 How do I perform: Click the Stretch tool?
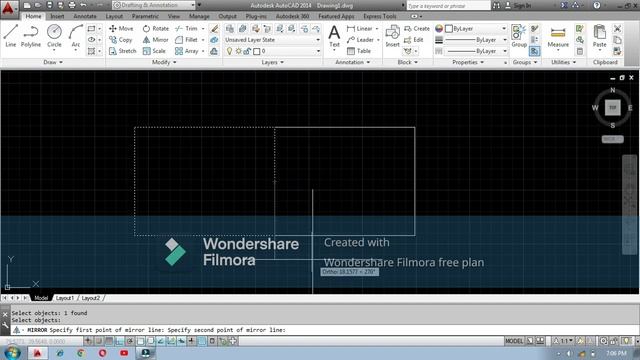[x=122, y=51]
